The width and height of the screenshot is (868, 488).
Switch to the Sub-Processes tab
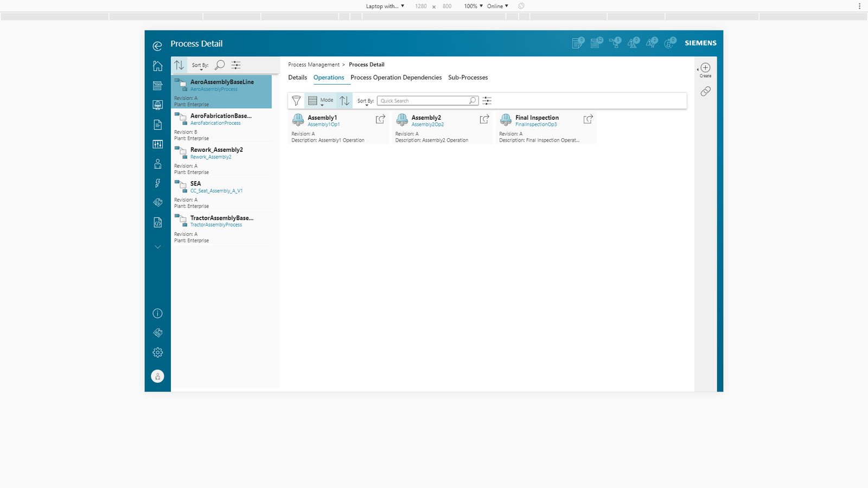pyautogui.click(x=468, y=78)
